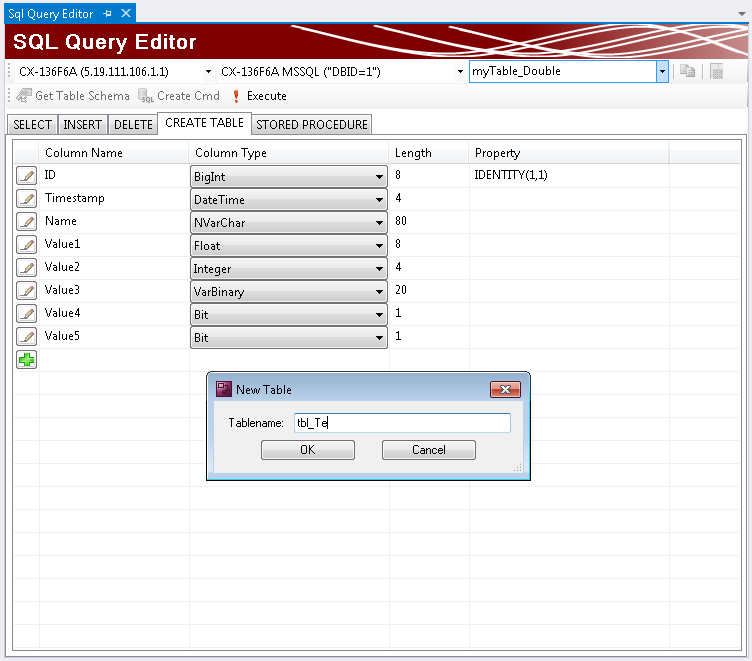
Task: Cancel the New Table dialog
Action: coord(429,450)
